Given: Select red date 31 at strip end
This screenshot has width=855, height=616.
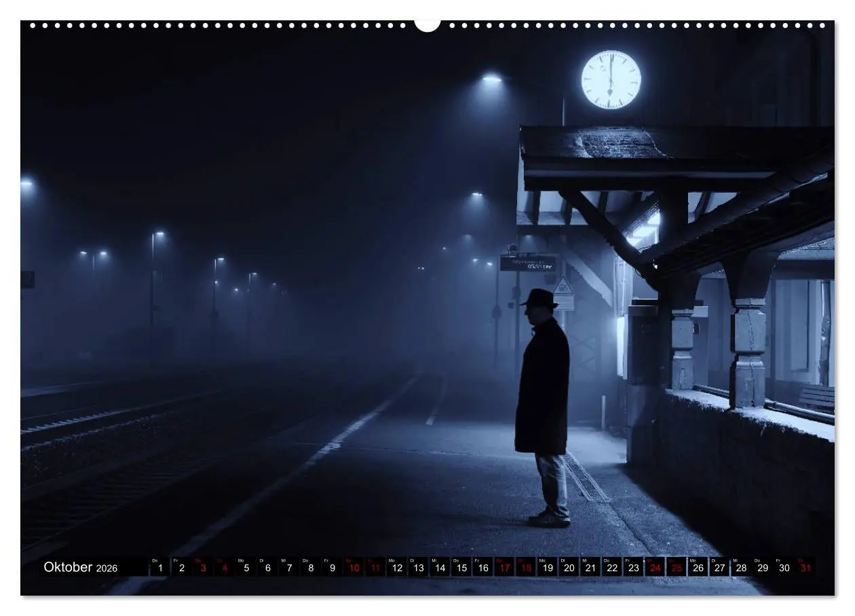Looking at the screenshot, I should [805, 568].
